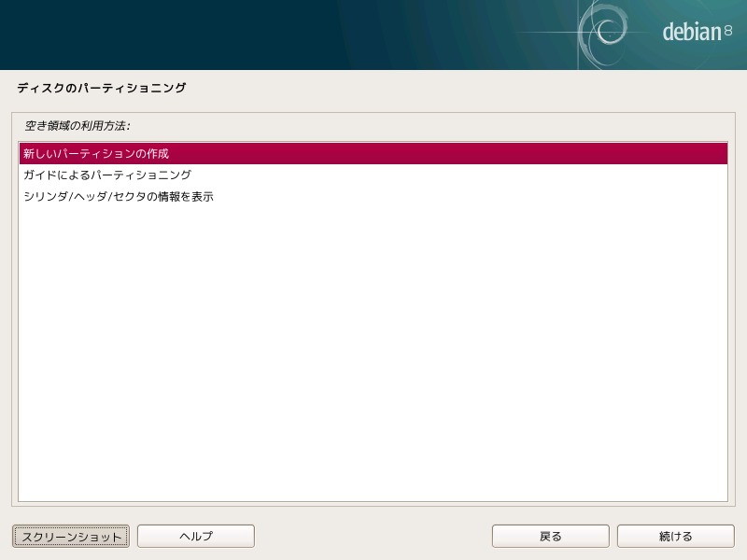Capture the installer screen via screenshot button
This screenshot has width=747, height=560.
(x=71, y=536)
